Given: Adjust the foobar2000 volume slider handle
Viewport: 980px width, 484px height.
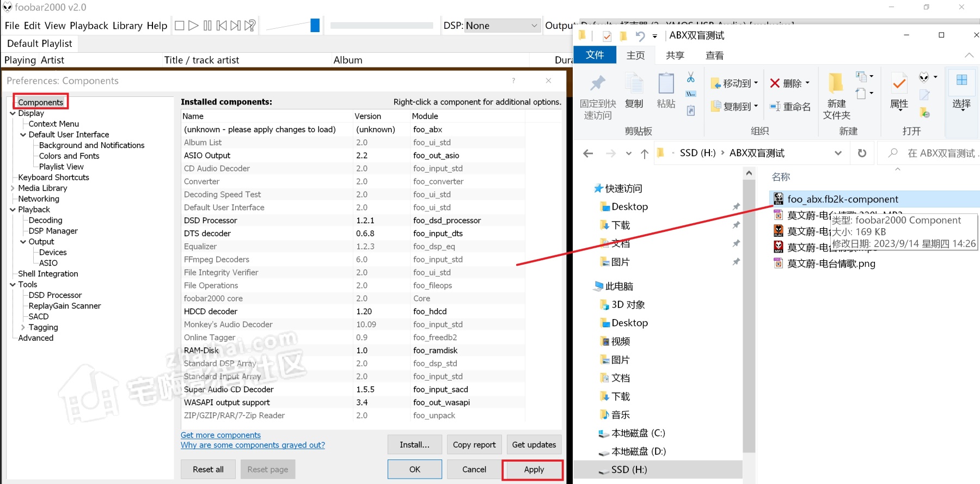Looking at the screenshot, I should pyautogui.click(x=315, y=25).
